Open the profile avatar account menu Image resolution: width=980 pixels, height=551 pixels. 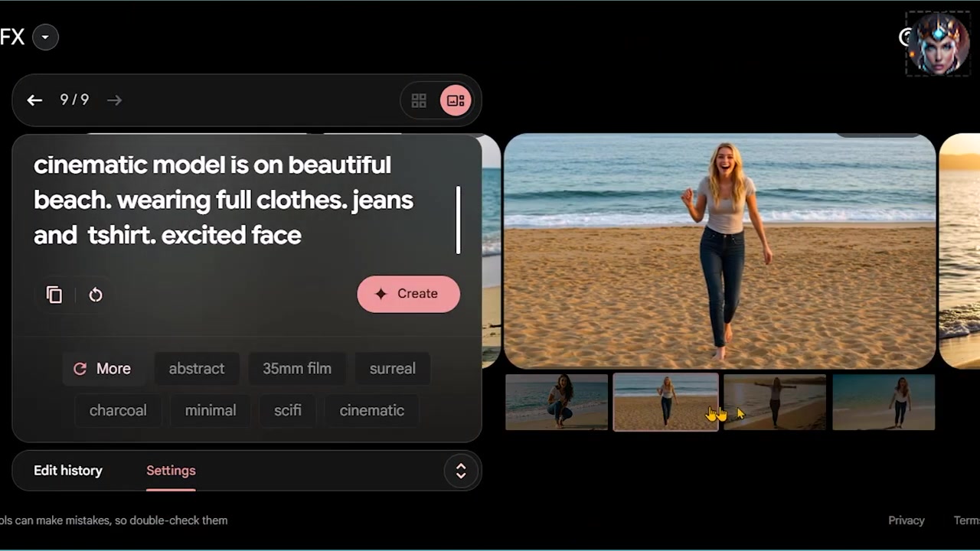click(938, 44)
